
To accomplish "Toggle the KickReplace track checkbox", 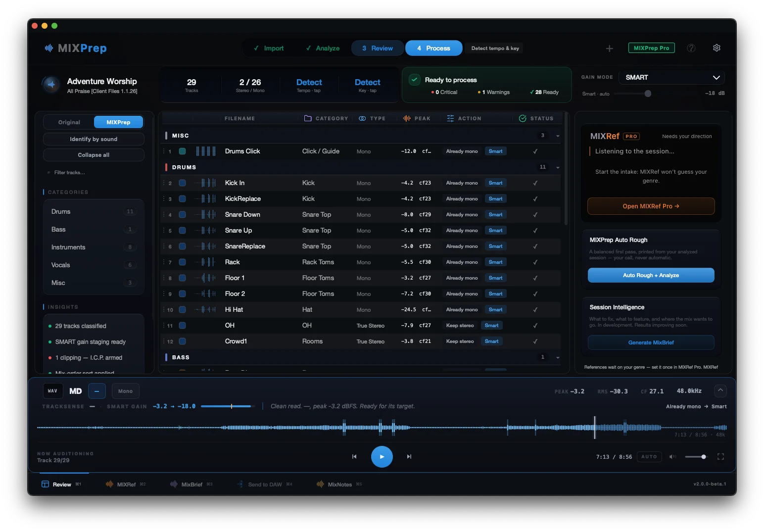I will click(x=182, y=199).
